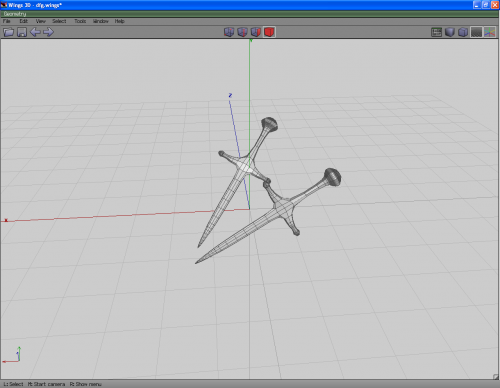Open the Edit menu
The image size is (500, 388).
pyautogui.click(x=23, y=21)
